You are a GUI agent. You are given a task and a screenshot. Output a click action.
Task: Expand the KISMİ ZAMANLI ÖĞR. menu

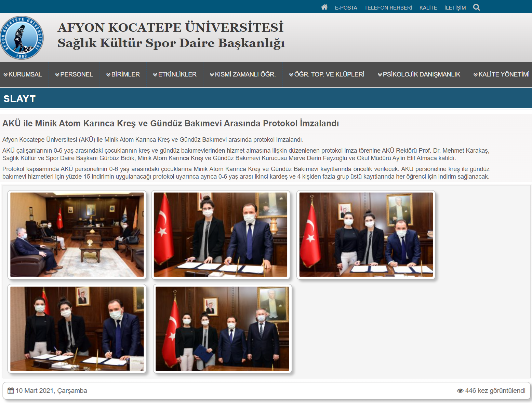(243, 74)
